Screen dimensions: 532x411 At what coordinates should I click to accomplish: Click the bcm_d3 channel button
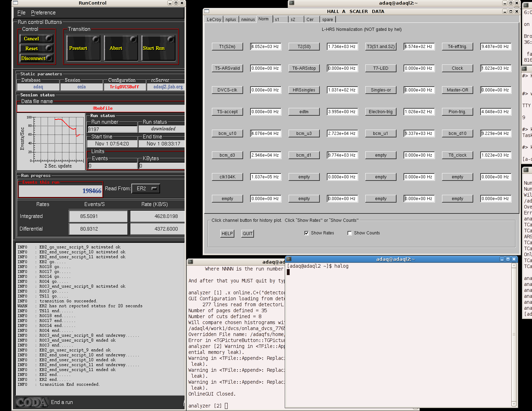[x=227, y=155]
